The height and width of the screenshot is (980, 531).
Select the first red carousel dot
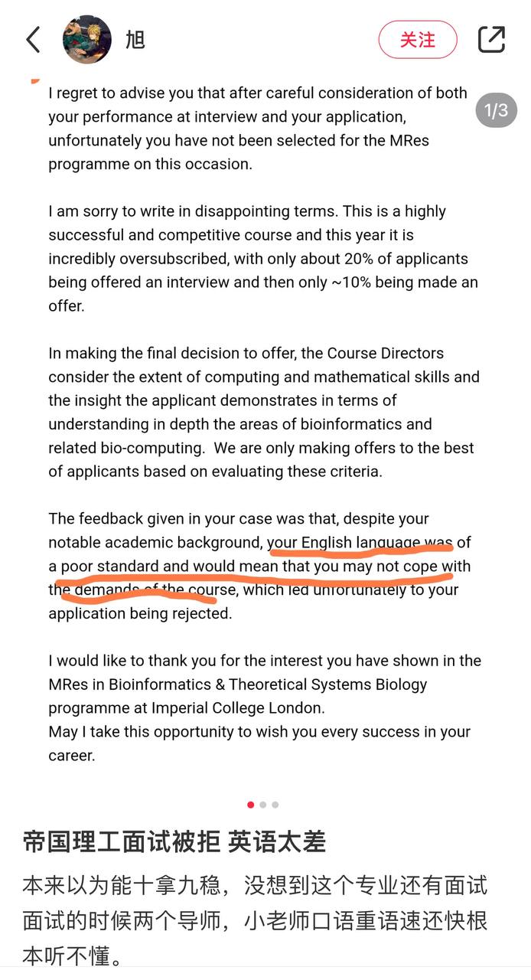[x=251, y=805]
